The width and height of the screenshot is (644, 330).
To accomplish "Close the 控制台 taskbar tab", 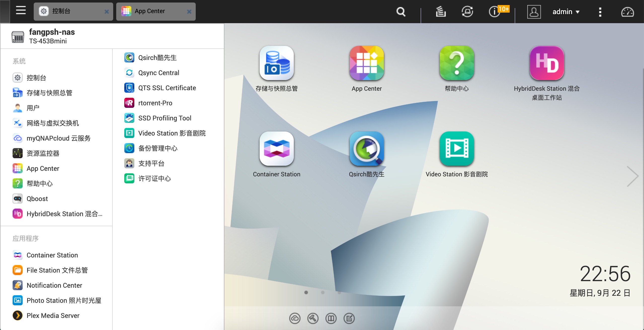I will point(107,12).
